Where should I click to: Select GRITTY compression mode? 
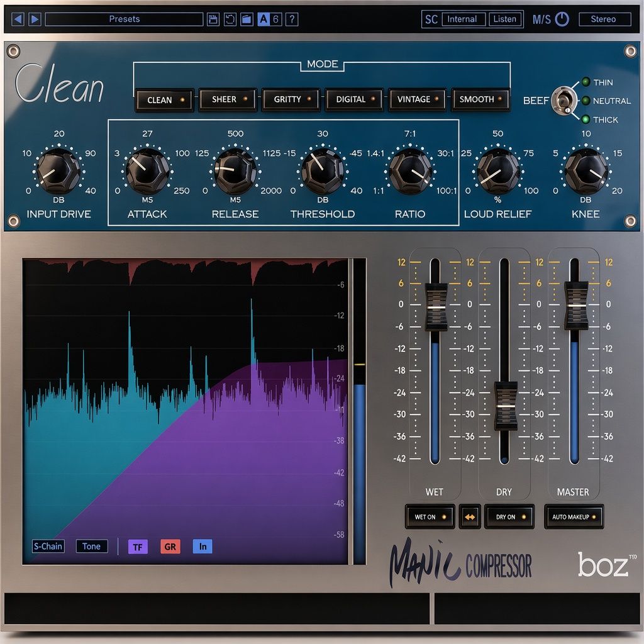tap(291, 99)
